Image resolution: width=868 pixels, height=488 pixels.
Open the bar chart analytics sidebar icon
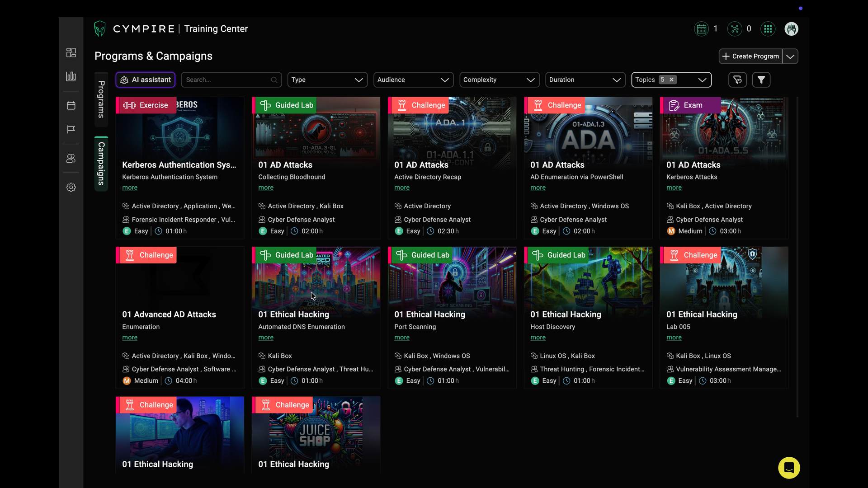pyautogui.click(x=71, y=76)
